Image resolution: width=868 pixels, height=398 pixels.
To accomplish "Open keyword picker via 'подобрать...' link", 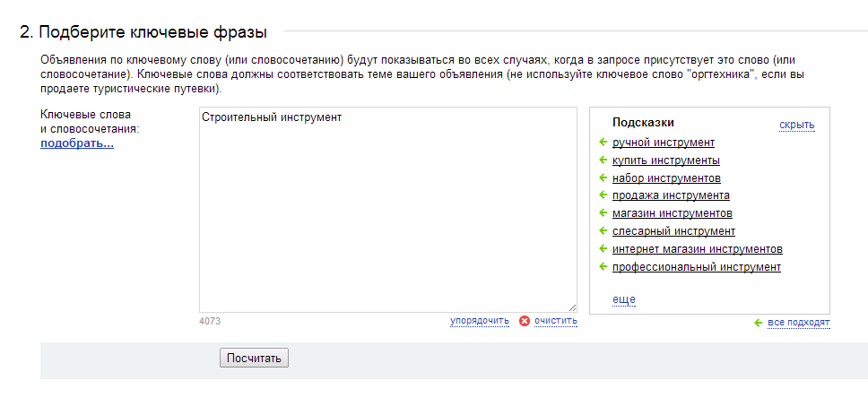I will click(77, 144).
